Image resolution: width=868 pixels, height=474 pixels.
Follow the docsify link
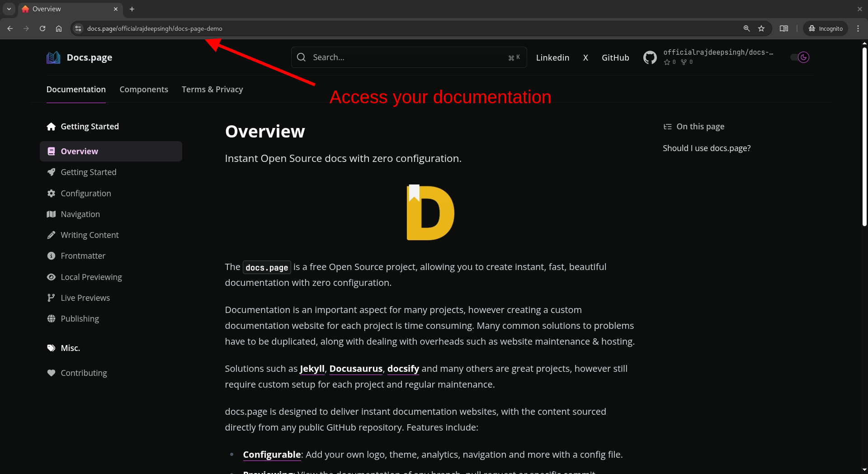403,369
